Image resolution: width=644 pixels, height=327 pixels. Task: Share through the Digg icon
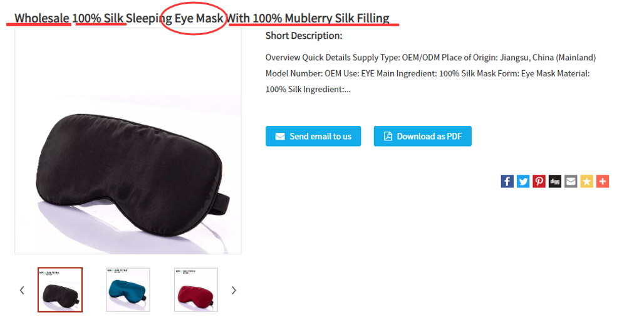[x=555, y=181]
